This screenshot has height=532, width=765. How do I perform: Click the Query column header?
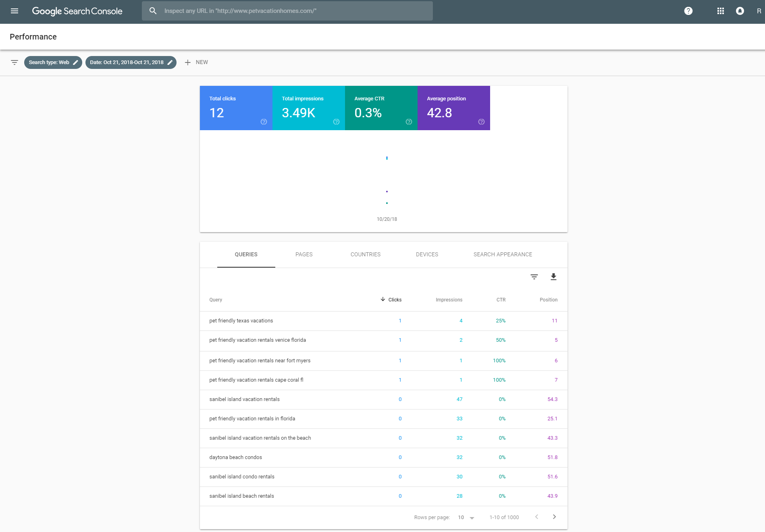216,300
